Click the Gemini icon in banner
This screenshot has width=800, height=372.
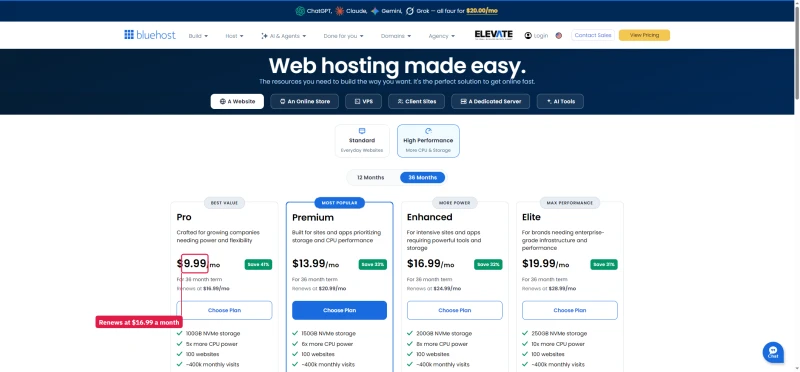(374, 11)
